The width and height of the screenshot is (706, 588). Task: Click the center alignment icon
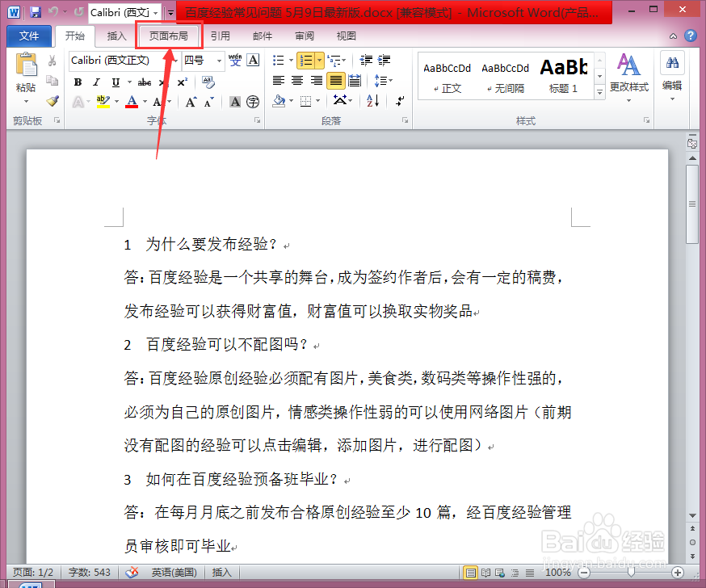296,80
